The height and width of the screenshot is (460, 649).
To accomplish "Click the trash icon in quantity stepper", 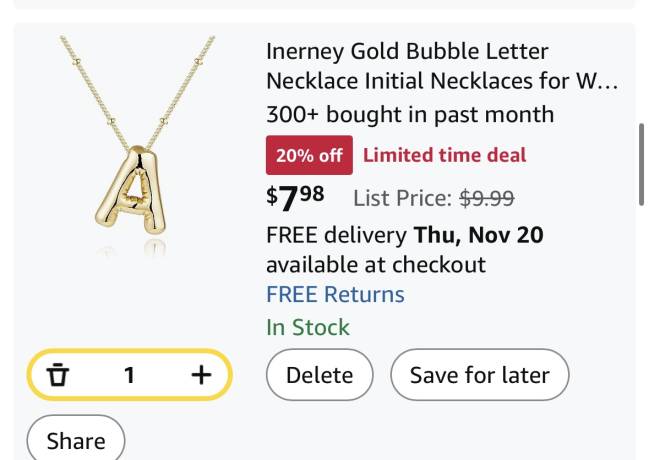I will [58, 375].
